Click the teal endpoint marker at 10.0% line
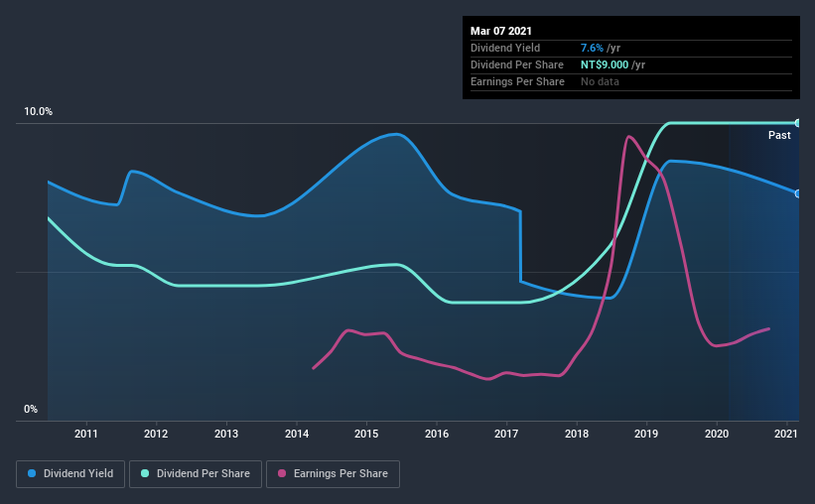Image resolution: width=815 pixels, height=504 pixels. pos(797,123)
